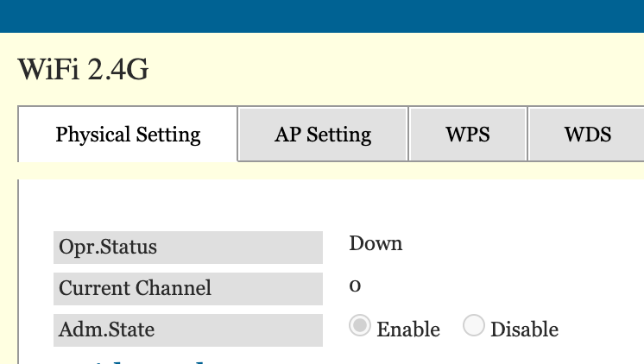
Task: Select the Disable radio button circle
Action: 474,326
